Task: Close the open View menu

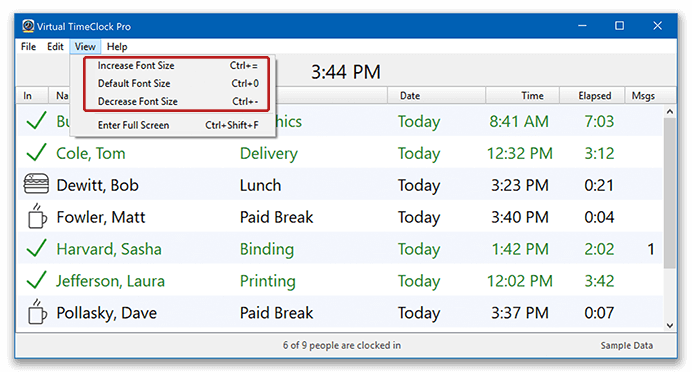Action: click(85, 46)
